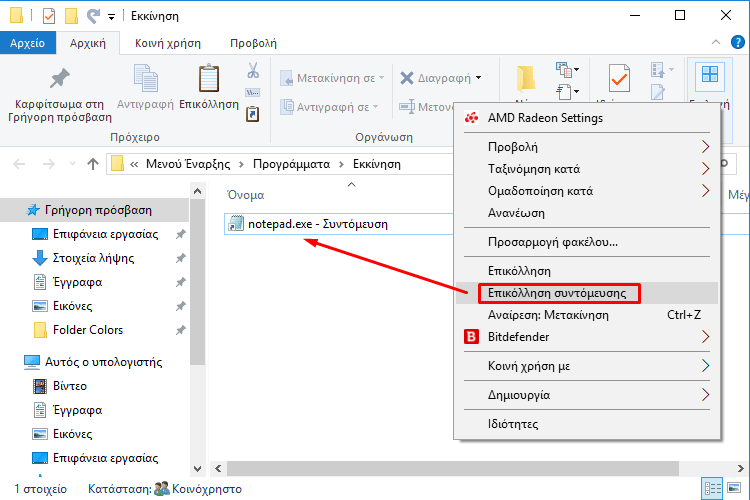Switch to Large icons view in status bar

pos(734,488)
